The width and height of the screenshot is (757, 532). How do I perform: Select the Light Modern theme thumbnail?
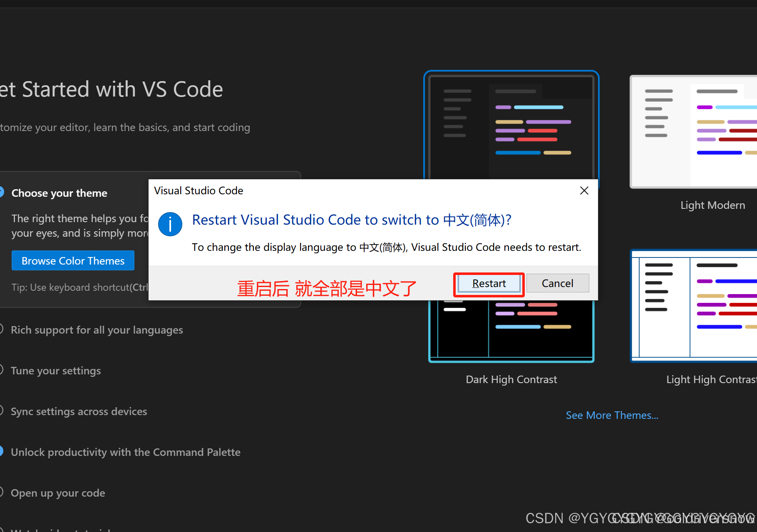(x=693, y=132)
